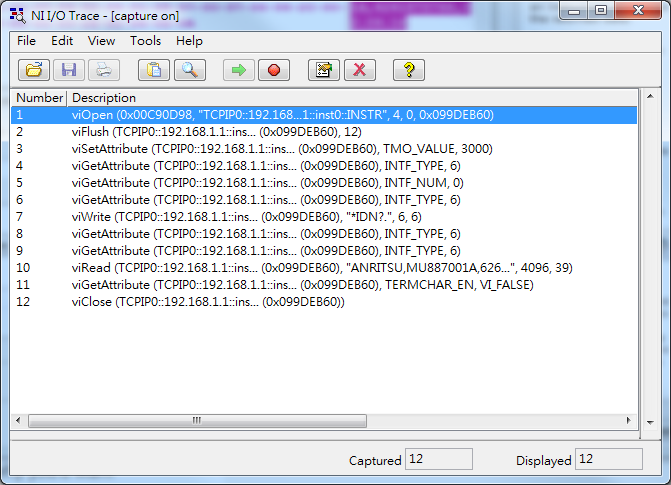Click the horizontal scrollbar left arrow
This screenshot has width=671, height=485.
coord(18,420)
